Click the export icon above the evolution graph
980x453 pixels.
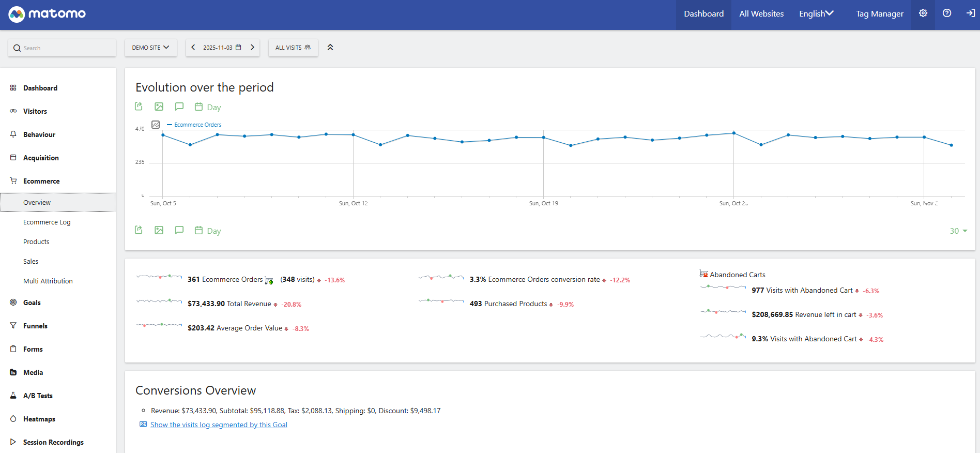139,107
